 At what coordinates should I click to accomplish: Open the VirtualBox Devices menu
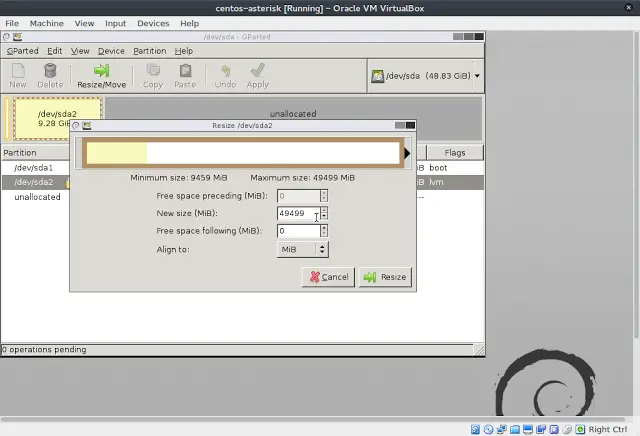153,23
